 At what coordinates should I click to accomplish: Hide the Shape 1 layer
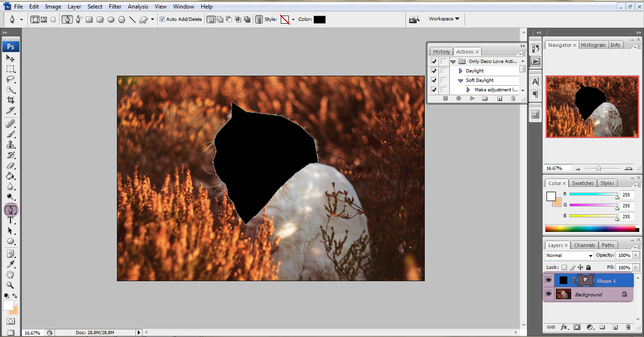pyautogui.click(x=548, y=280)
